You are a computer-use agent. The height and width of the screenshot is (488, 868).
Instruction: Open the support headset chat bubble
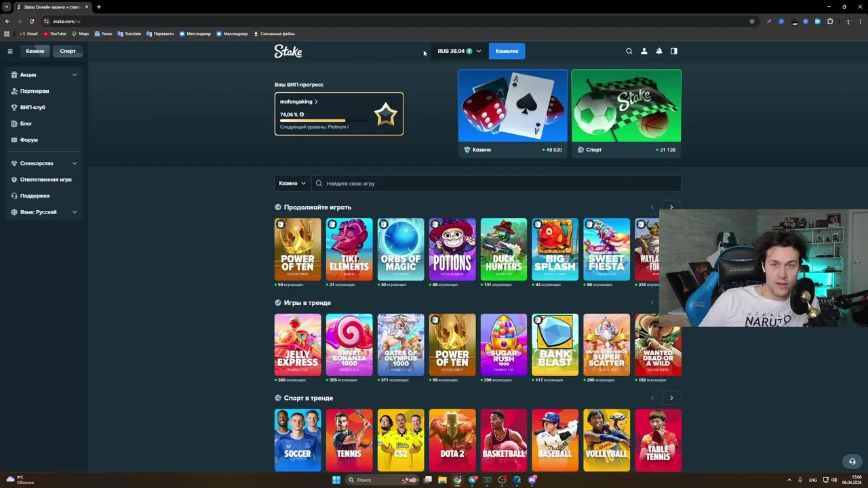coord(852,462)
